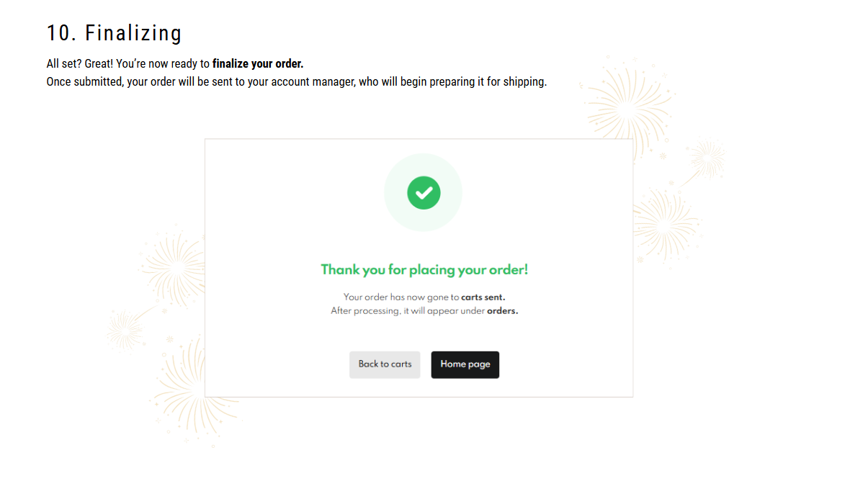Click the small firework at far left

[125, 331]
